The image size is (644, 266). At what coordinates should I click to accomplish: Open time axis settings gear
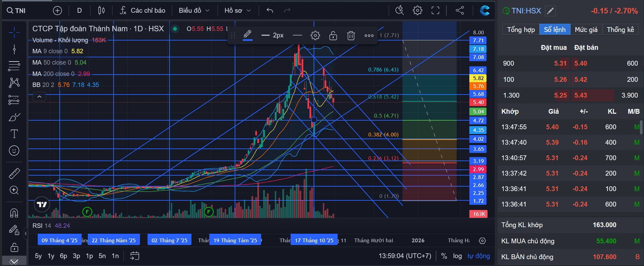pos(482,241)
